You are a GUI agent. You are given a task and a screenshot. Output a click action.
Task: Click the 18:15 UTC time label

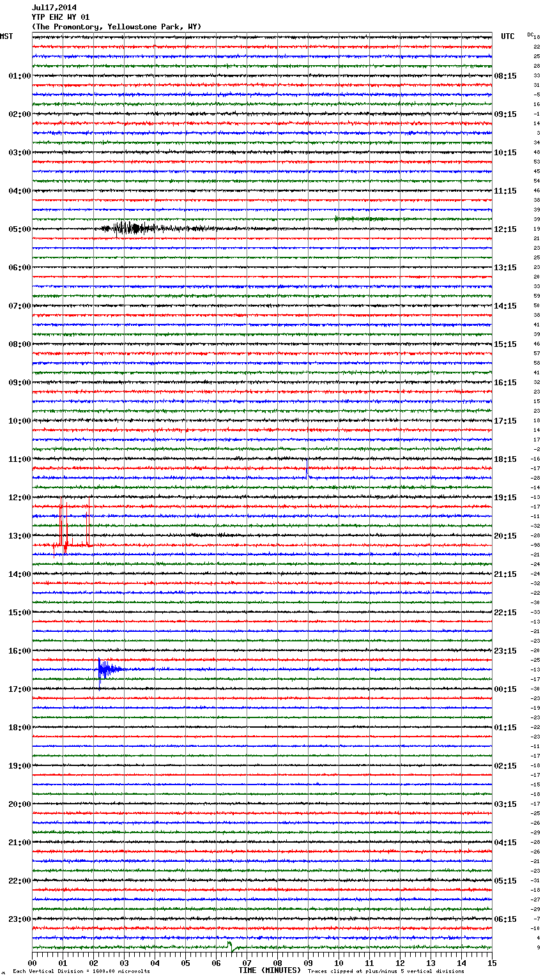coord(505,459)
